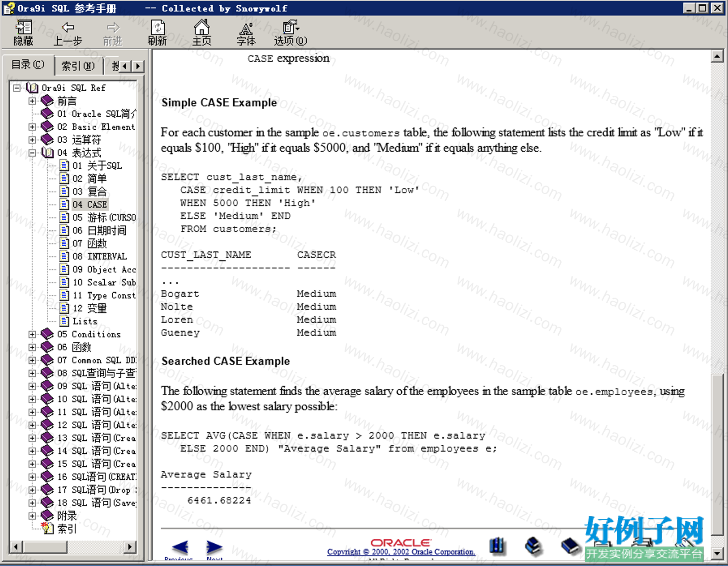Expand the top-level 06 函数 node
This screenshot has width=728, height=566.
tap(32, 347)
